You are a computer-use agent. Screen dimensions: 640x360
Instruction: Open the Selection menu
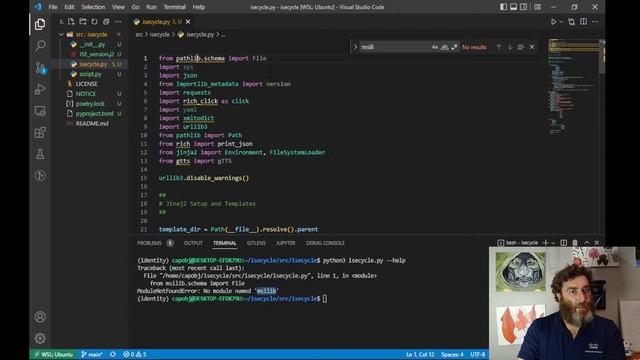coord(93,7)
